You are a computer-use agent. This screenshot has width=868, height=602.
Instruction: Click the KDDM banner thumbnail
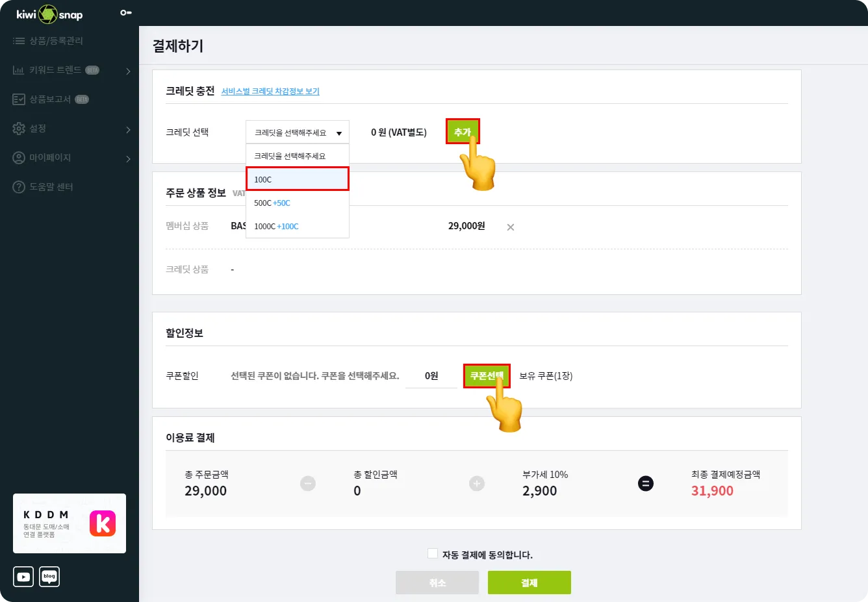(x=70, y=523)
